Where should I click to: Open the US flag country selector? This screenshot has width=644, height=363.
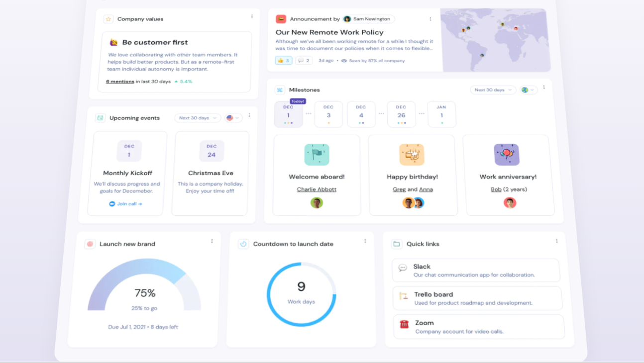click(x=233, y=118)
